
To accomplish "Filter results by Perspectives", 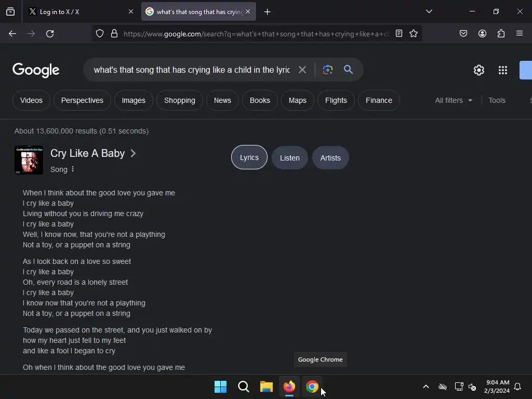I will click(82, 100).
